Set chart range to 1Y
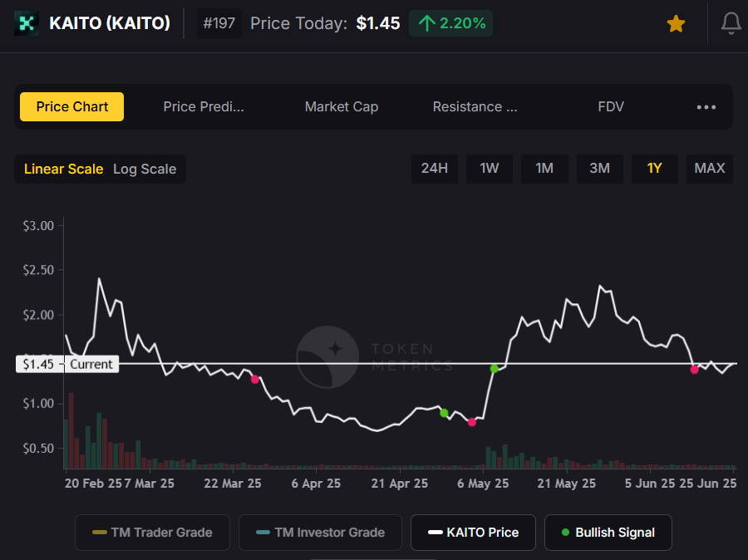Screen dimensions: 748x560 click(655, 169)
